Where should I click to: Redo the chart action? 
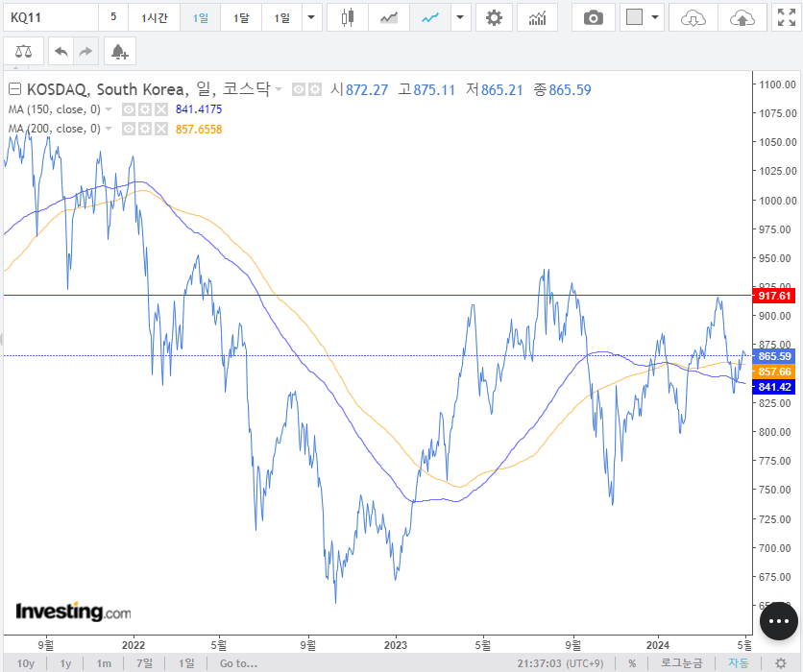tap(85, 51)
